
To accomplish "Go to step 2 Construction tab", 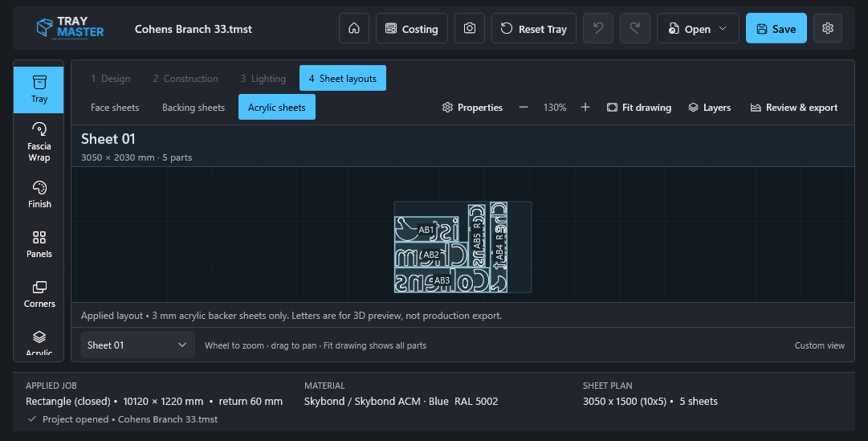I will coord(185,79).
